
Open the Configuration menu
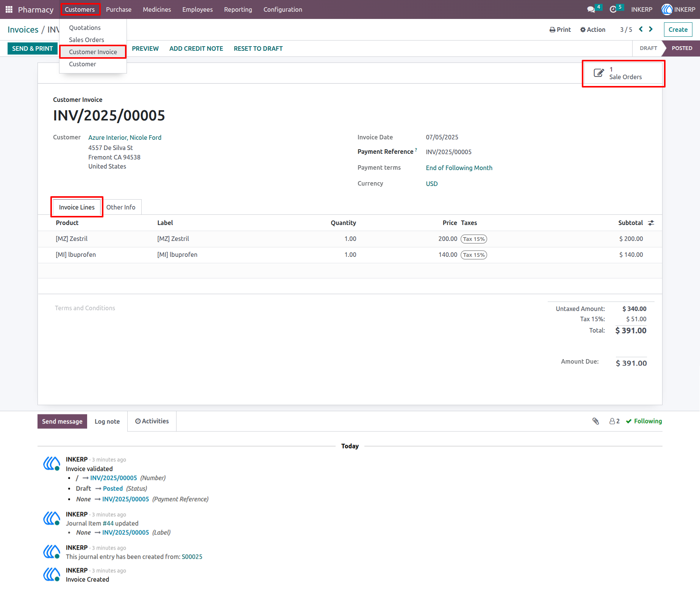(283, 9)
